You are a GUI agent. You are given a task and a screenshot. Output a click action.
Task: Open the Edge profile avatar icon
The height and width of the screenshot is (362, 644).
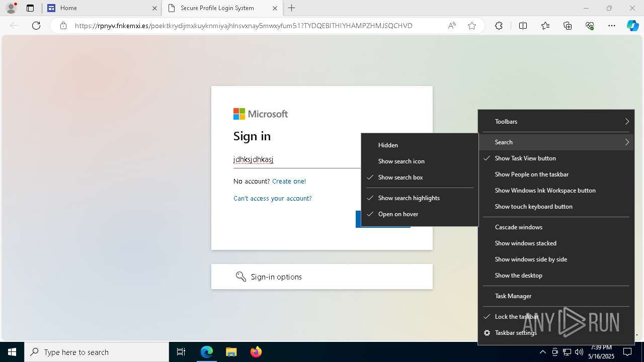pyautogui.click(x=11, y=8)
